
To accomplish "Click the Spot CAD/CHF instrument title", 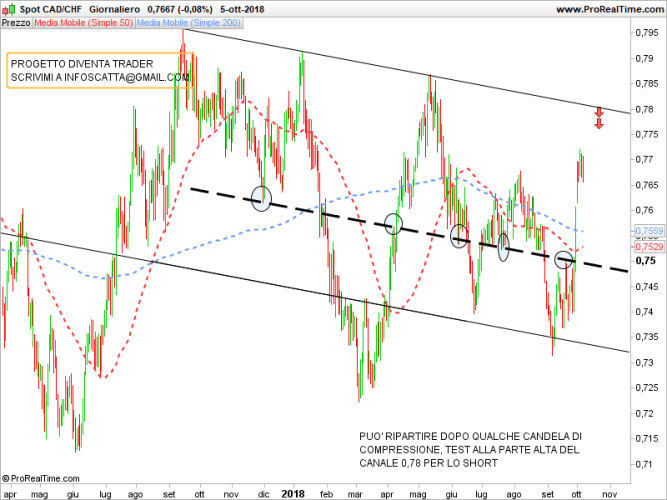I will [x=51, y=9].
